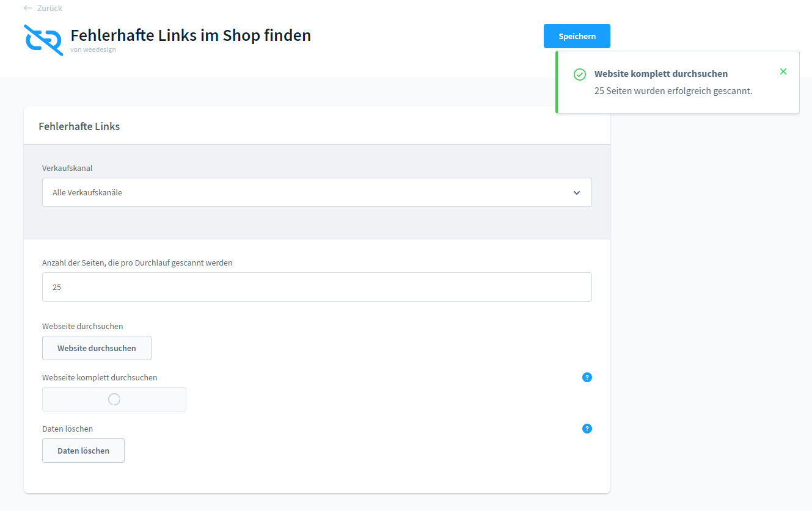The height and width of the screenshot is (511, 812).
Task: Open help tooltip for Daten löschen
Action: tap(587, 429)
